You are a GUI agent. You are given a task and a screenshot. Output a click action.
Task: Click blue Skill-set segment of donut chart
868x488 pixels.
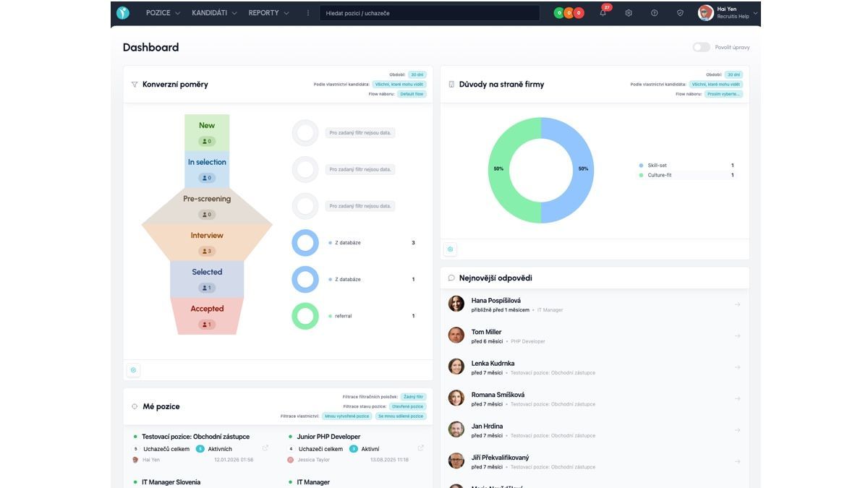[583, 171]
